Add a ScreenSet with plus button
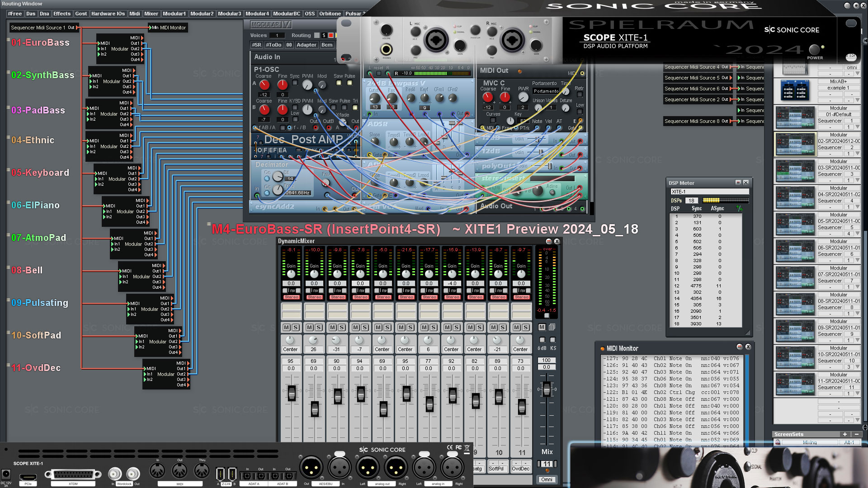Screen dimensions: 868x488 844,434
